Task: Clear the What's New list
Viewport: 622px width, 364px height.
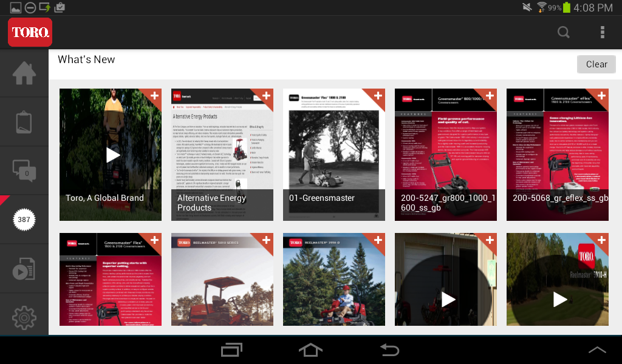Action: [596, 64]
